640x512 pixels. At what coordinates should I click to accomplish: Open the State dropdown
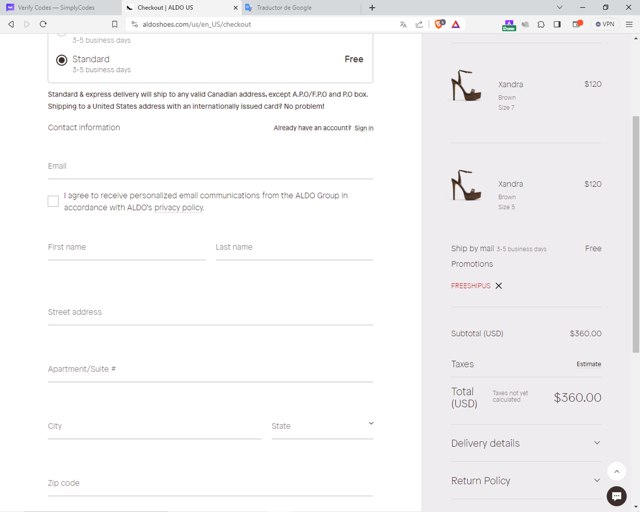coord(322,427)
